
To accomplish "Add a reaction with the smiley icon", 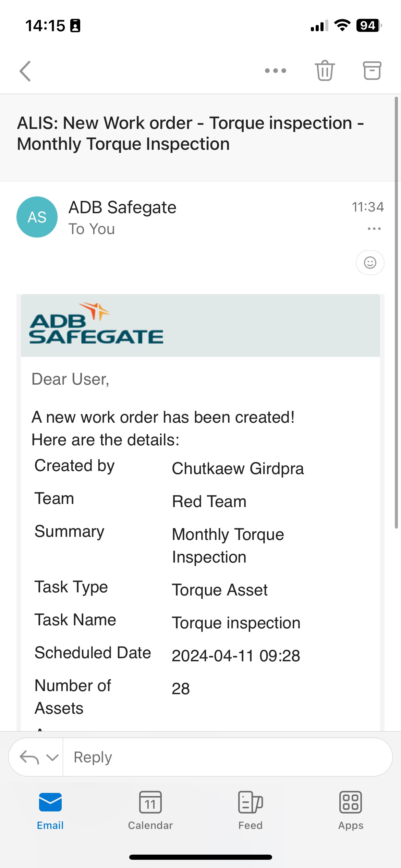I will (x=369, y=263).
